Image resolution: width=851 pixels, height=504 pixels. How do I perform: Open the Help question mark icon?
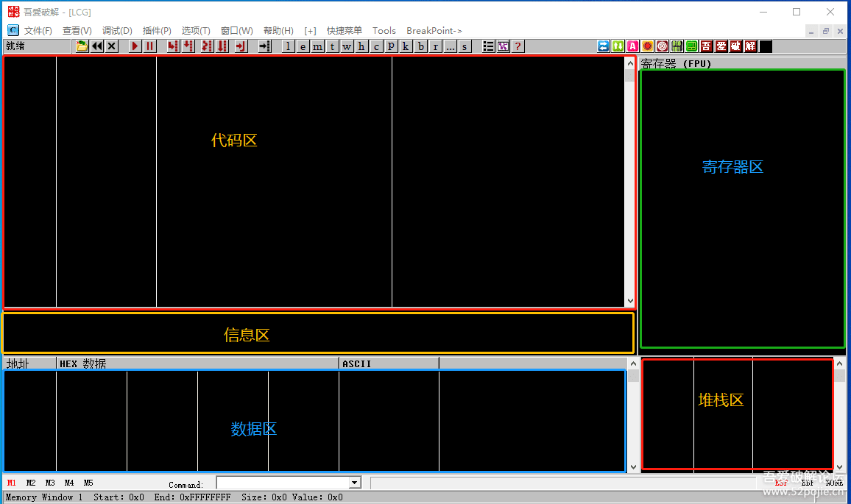click(x=518, y=46)
